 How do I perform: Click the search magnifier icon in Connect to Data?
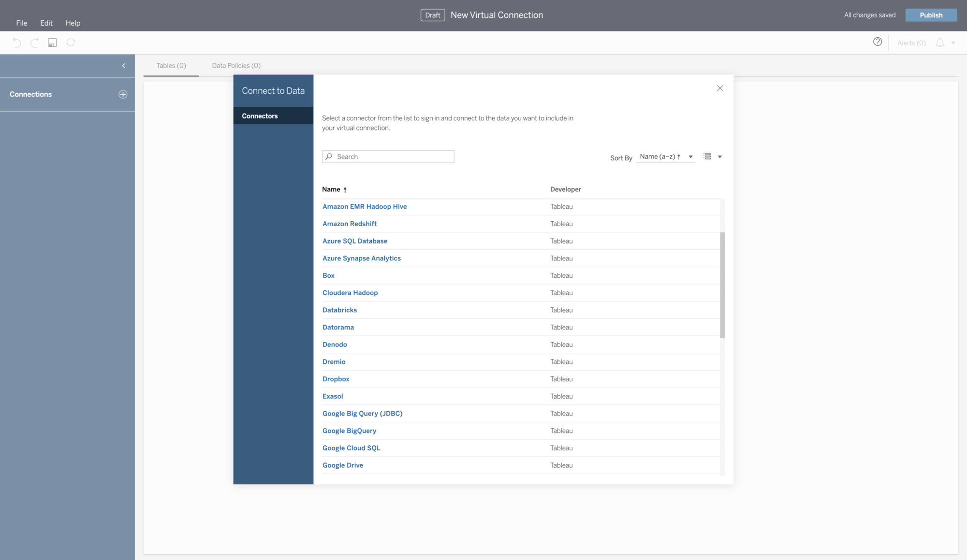(x=329, y=156)
